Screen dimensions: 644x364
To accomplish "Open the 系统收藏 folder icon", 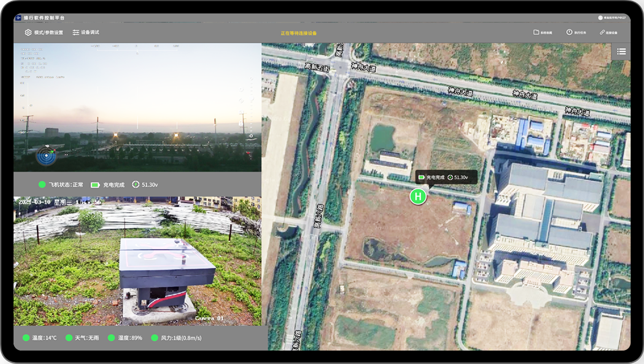I will pyautogui.click(x=536, y=32).
